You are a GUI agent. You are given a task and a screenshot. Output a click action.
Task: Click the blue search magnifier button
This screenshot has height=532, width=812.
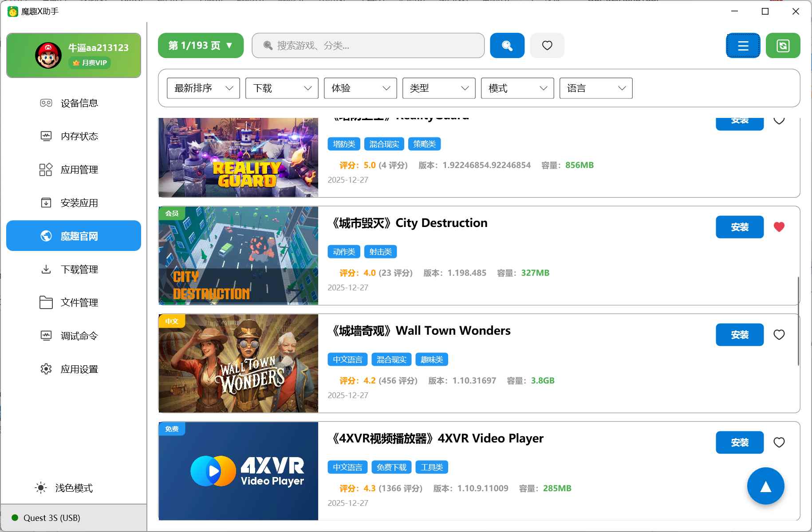[x=507, y=45]
